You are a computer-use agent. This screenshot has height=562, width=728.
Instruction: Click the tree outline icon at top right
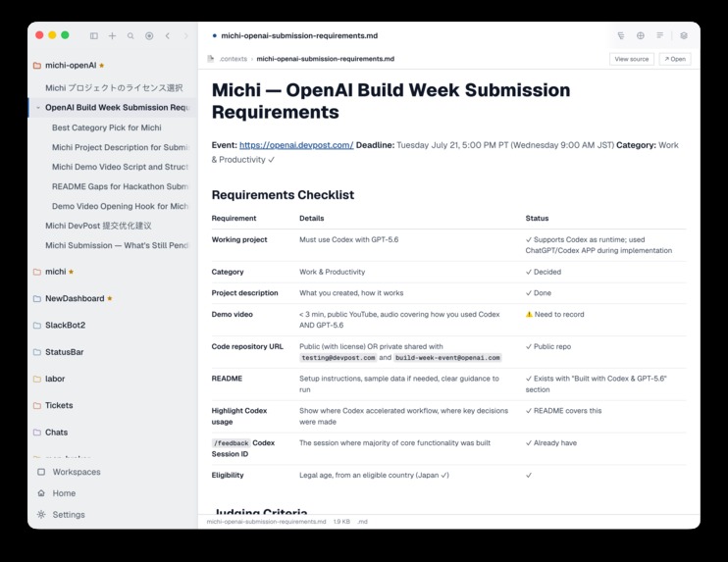(x=621, y=35)
